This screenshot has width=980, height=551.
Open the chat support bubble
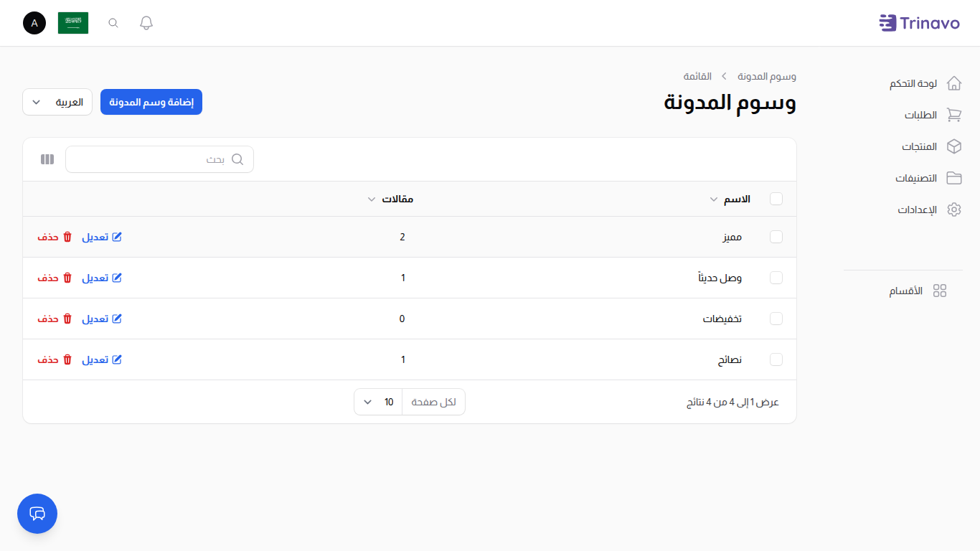click(37, 514)
